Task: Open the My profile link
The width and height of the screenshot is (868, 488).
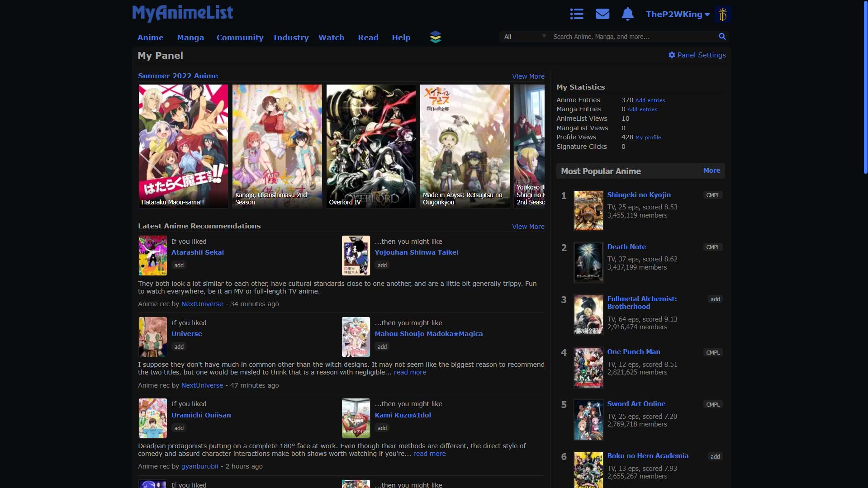Action: (648, 137)
